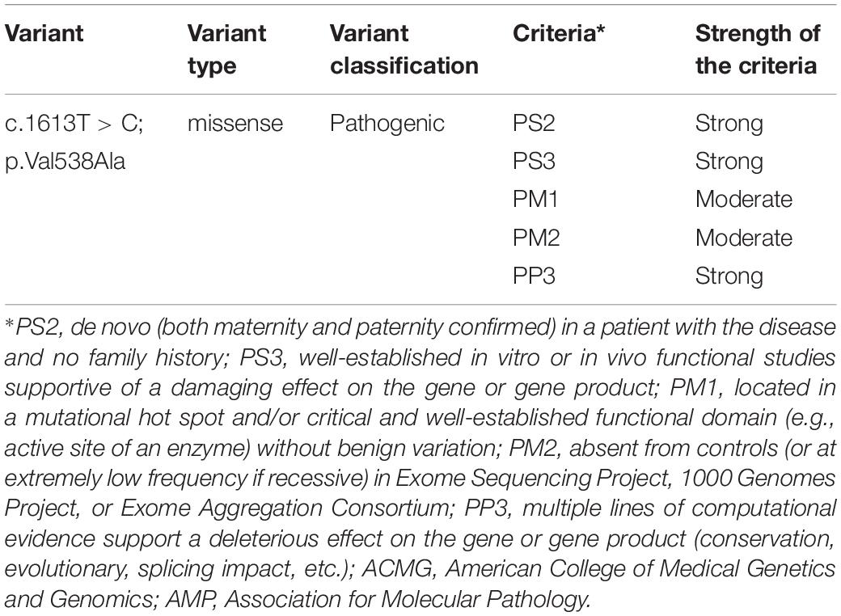
Task: Select the p.Val538Ala protein change text
Action: (x=65, y=162)
